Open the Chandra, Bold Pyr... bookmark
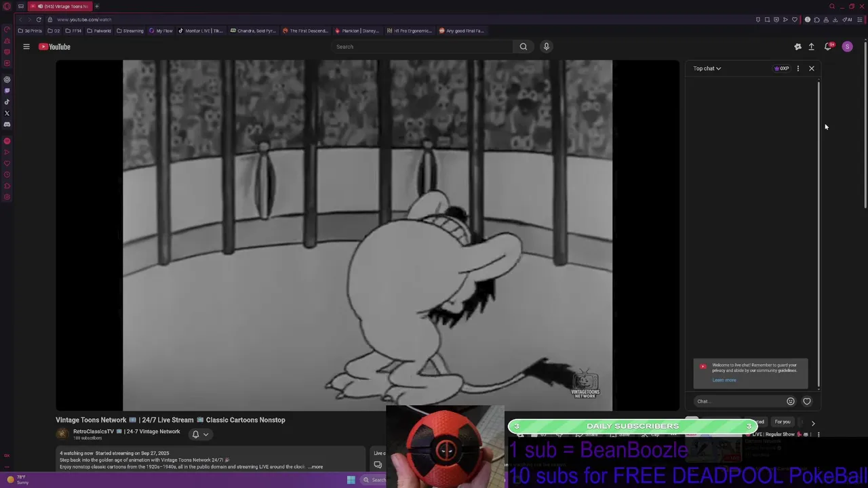The width and height of the screenshot is (868, 488). 253,30
